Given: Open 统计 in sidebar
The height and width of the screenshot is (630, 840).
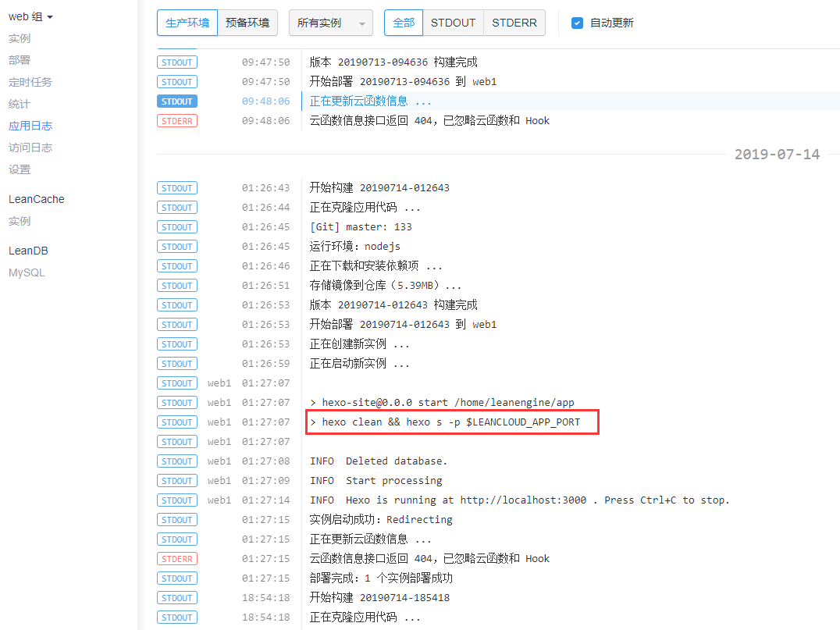Looking at the screenshot, I should click(x=20, y=104).
